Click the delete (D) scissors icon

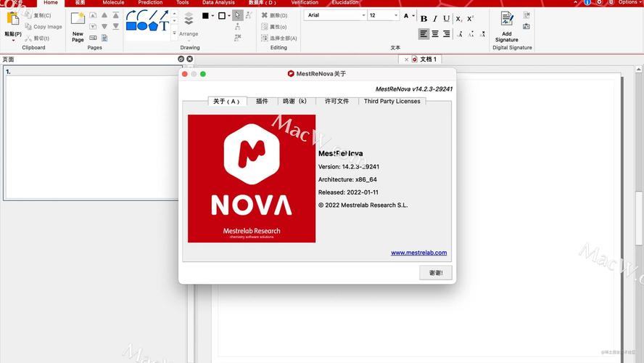click(265, 15)
